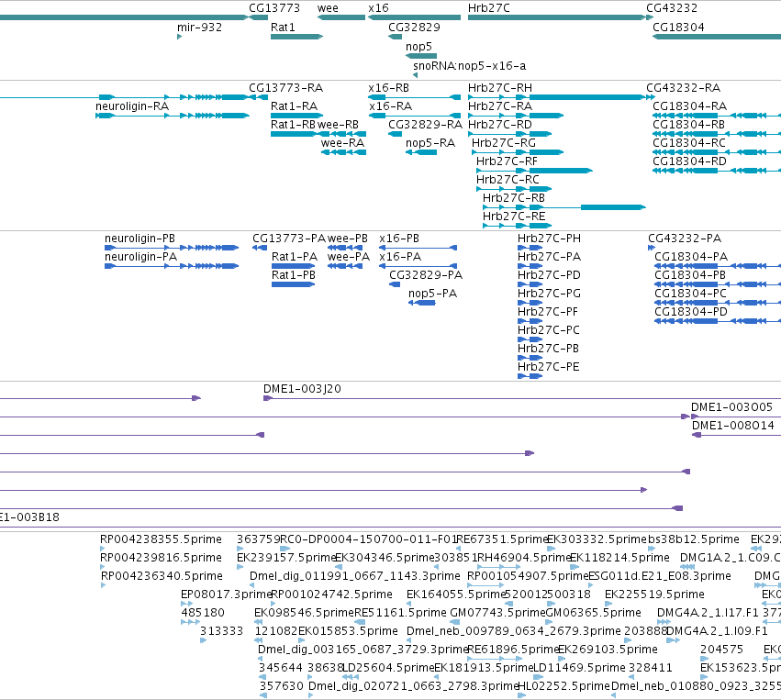Click the neuroligin-PB protein label

tap(140, 239)
